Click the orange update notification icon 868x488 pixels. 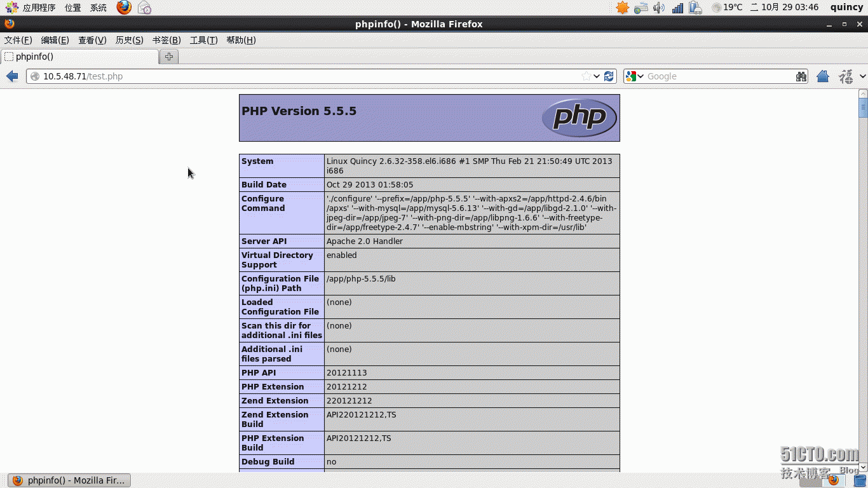(x=622, y=8)
